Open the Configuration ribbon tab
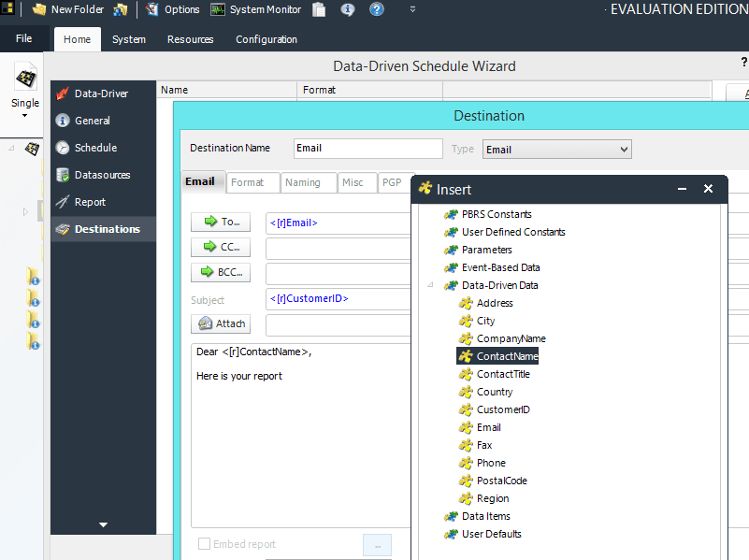749x560 pixels. (x=264, y=39)
